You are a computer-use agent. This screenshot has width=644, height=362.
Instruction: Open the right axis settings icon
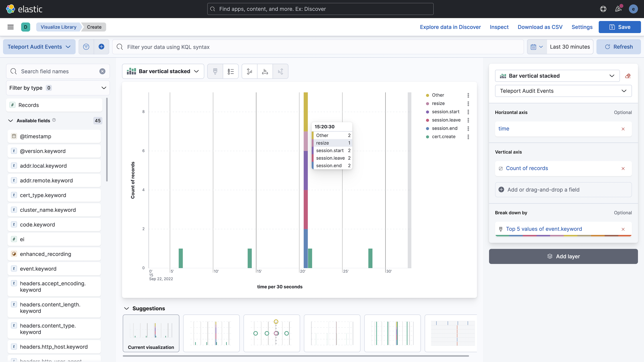pos(280,71)
